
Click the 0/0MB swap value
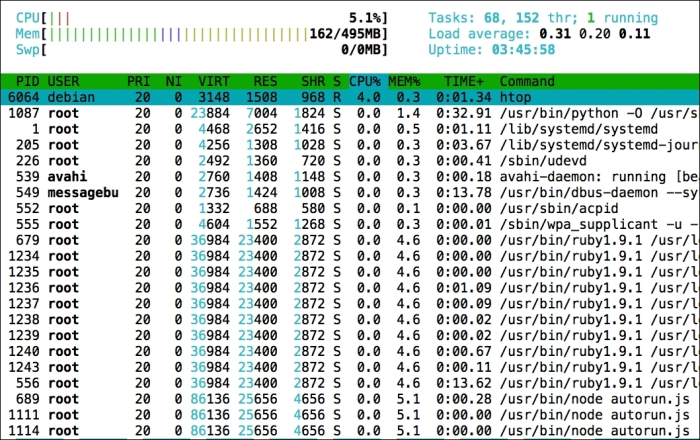click(361, 50)
